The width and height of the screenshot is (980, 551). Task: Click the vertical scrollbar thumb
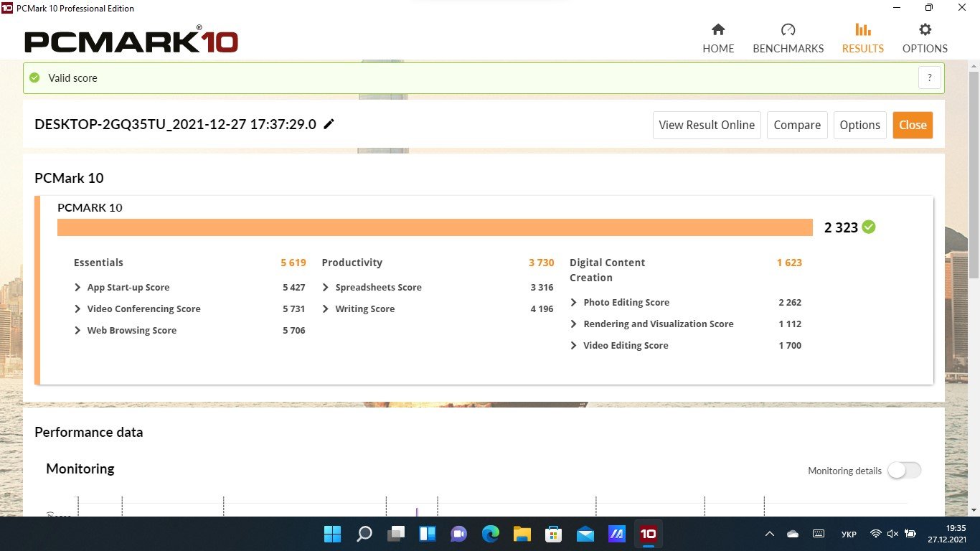point(974,174)
